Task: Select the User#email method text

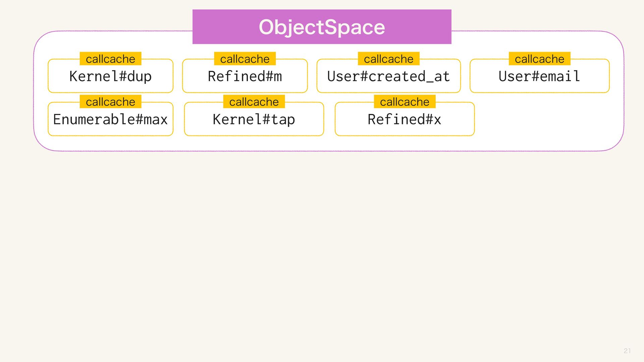Action: (x=539, y=76)
